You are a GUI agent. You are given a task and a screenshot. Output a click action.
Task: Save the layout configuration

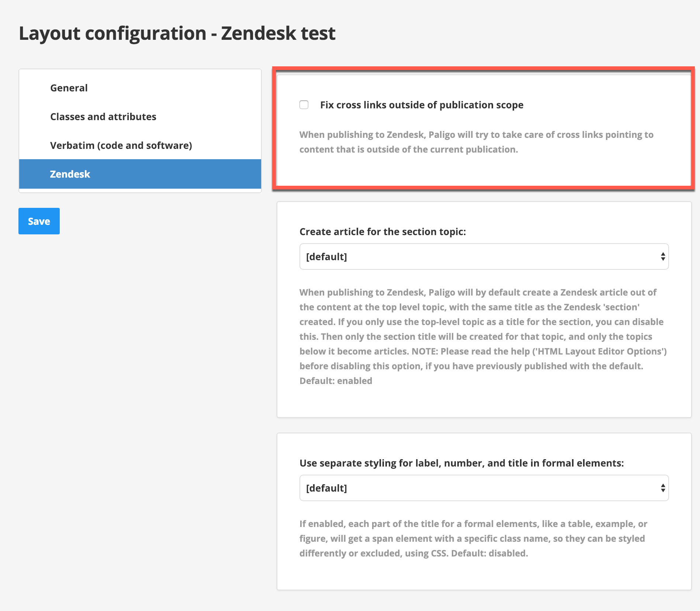[x=39, y=221]
